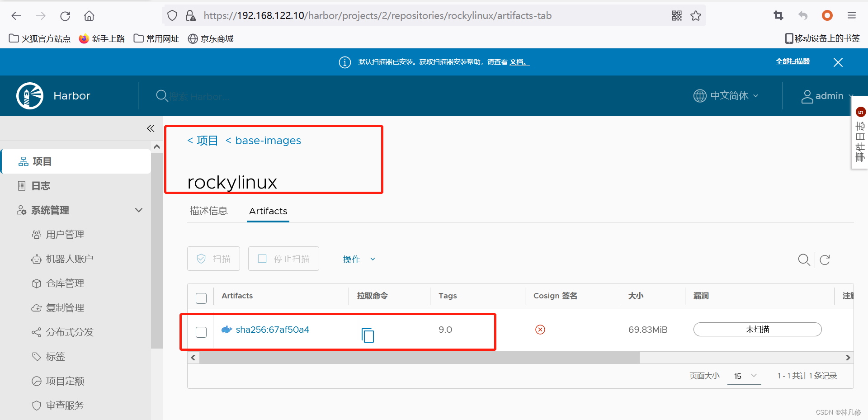Copy the pull command for sha256:67af50a4
The width and height of the screenshot is (868, 420).
tap(368, 335)
